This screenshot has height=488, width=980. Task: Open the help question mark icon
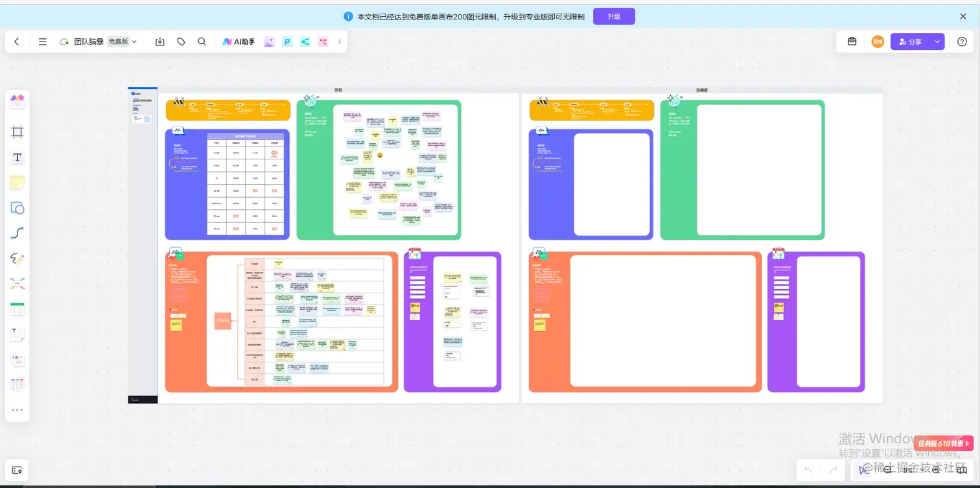pyautogui.click(x=962, y=41)
